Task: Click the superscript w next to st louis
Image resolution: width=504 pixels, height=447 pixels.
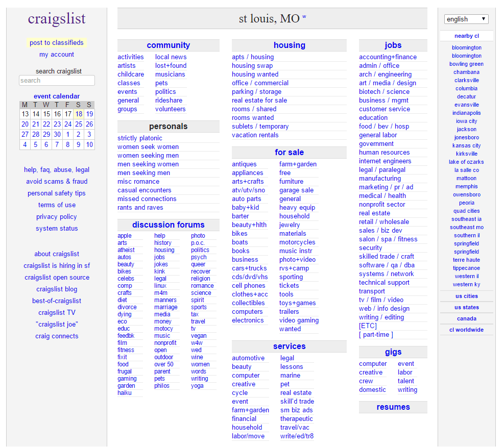Action: (x=304, y=17)
